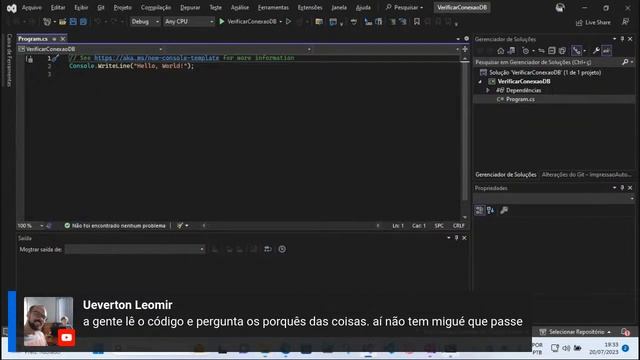Viewport: 640px width, 360px height.
Task: Click code cleanup broom icon in editor status
Action: [180, 225]
